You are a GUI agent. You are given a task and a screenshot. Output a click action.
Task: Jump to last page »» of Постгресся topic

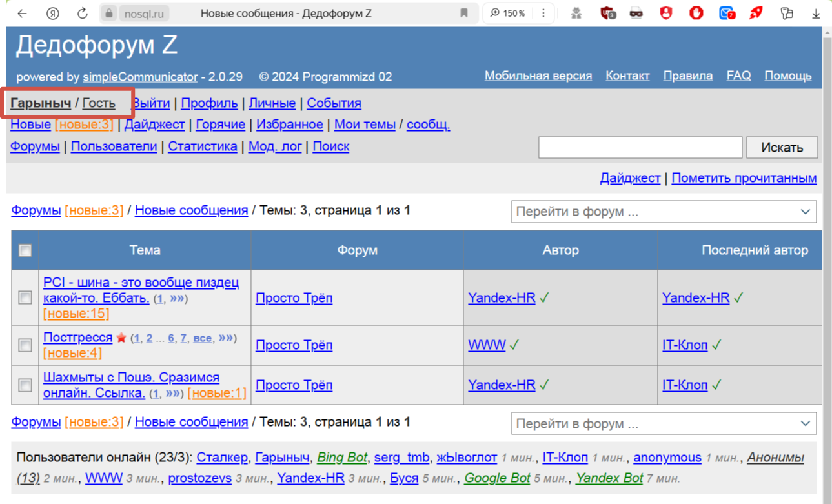pos(225,338)
